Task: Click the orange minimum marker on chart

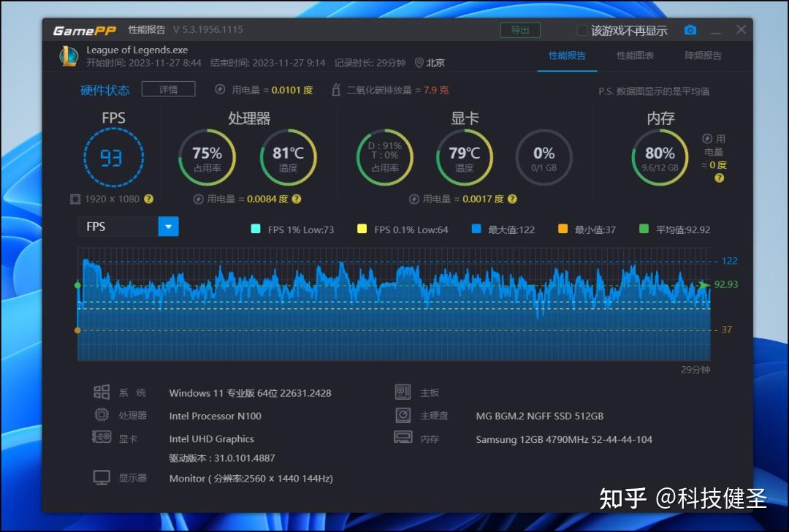Action: (77, 330)
